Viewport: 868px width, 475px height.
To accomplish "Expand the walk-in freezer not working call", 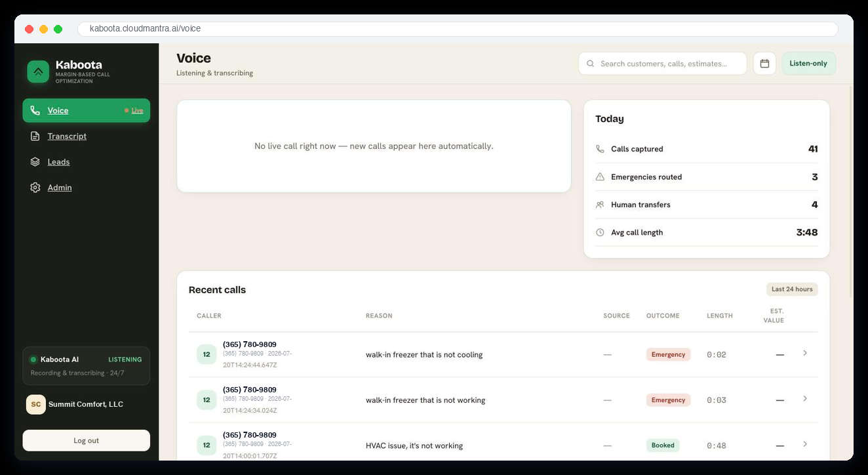I will point(805,399).
